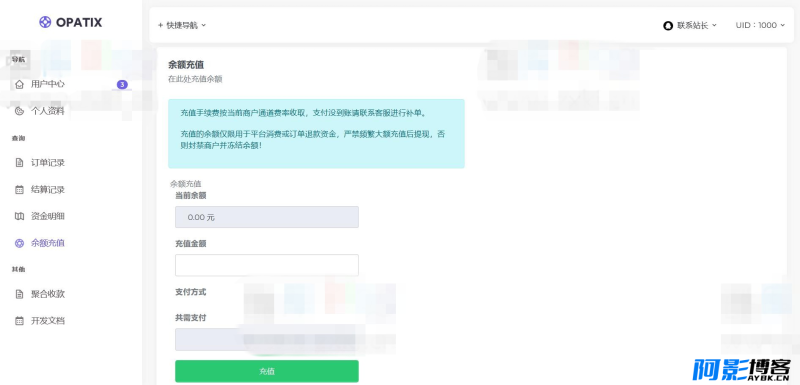Click the 支付方式 label
The width and height of the screenshot is (800, 385).
click(191, 292)
